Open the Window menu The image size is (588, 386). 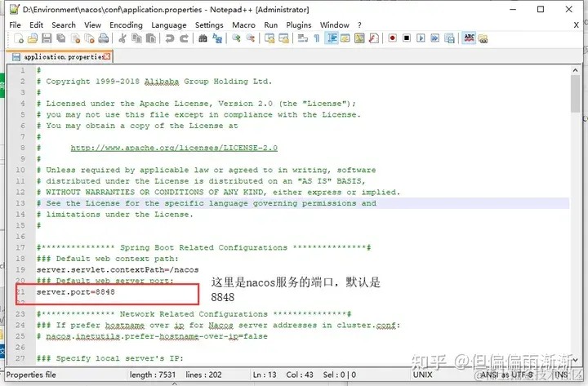coord(335,24)
